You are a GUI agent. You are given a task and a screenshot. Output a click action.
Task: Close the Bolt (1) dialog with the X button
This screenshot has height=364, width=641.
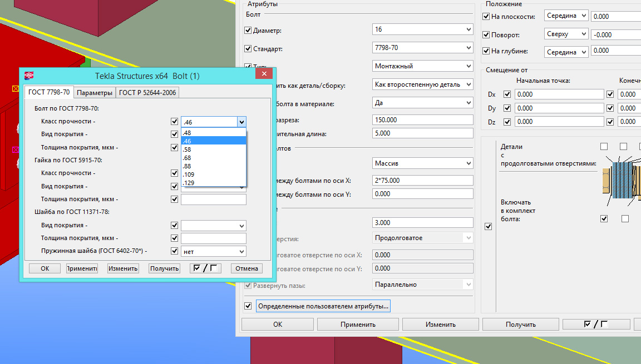pos(264,75)
